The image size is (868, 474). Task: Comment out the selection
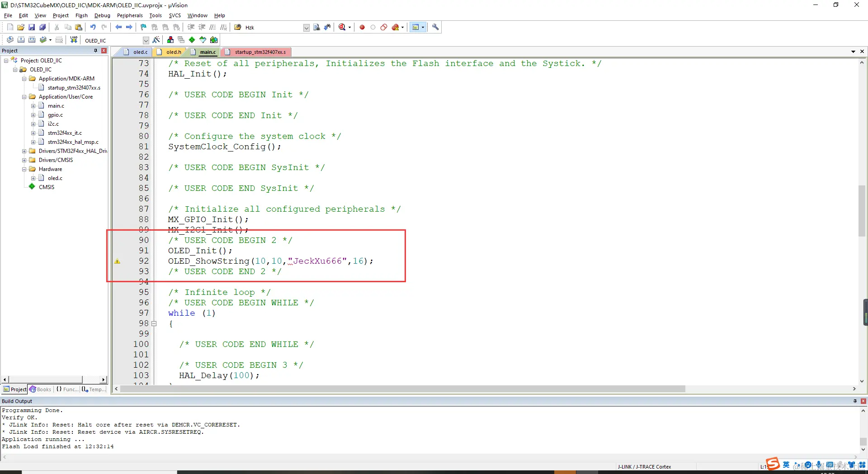pos(212,27)
